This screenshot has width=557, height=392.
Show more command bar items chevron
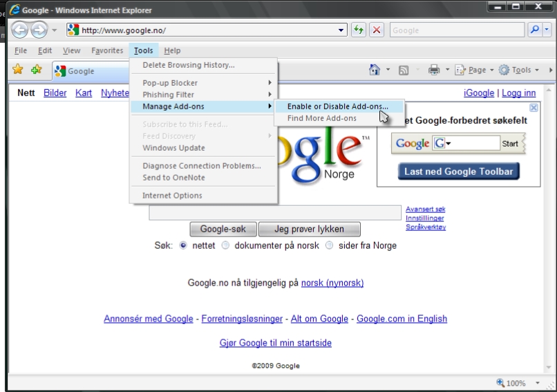click(551, 70)
